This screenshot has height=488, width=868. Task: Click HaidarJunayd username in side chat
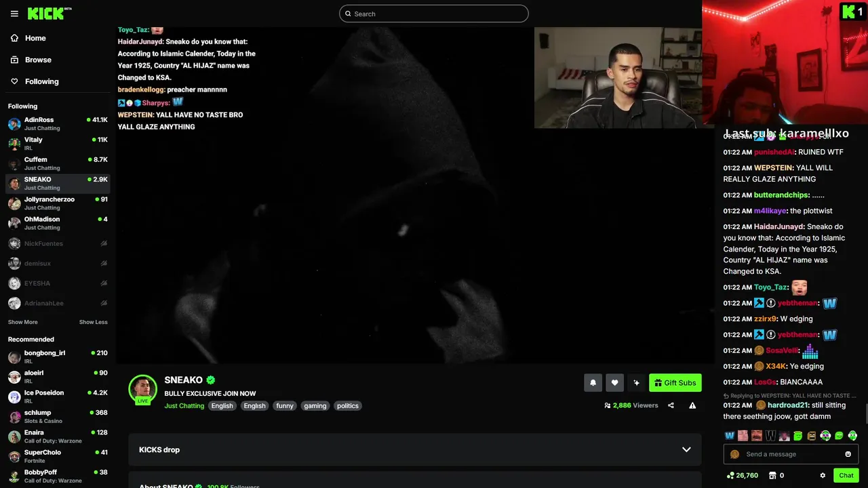coord(779,227)
